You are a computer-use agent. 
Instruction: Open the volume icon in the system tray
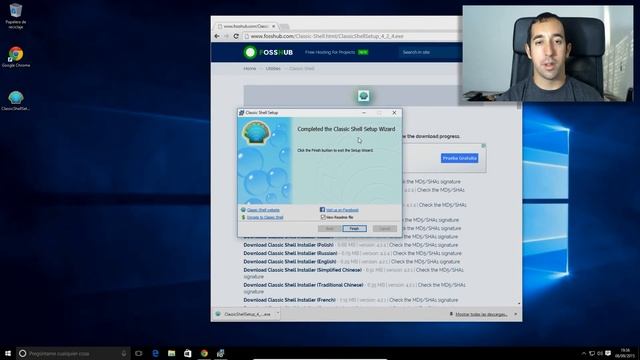click(x=600, y=353)
